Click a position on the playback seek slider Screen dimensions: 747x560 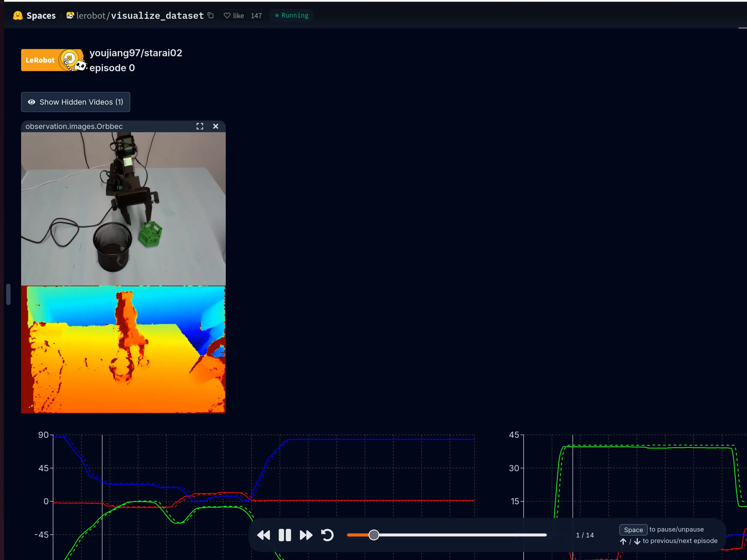point(446,535)
